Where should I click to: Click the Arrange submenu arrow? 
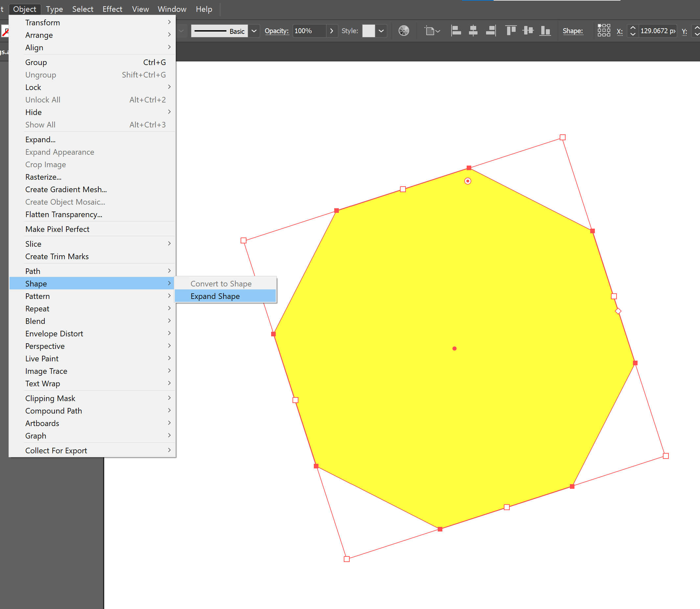point(170,35)
